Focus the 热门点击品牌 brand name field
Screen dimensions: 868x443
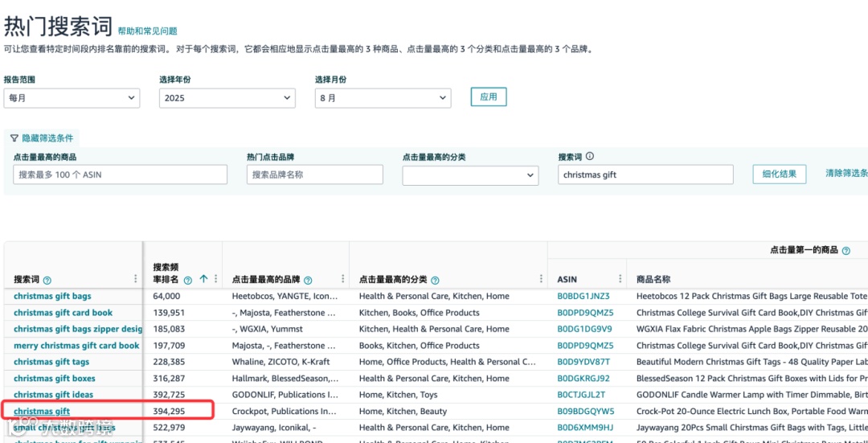314,174
